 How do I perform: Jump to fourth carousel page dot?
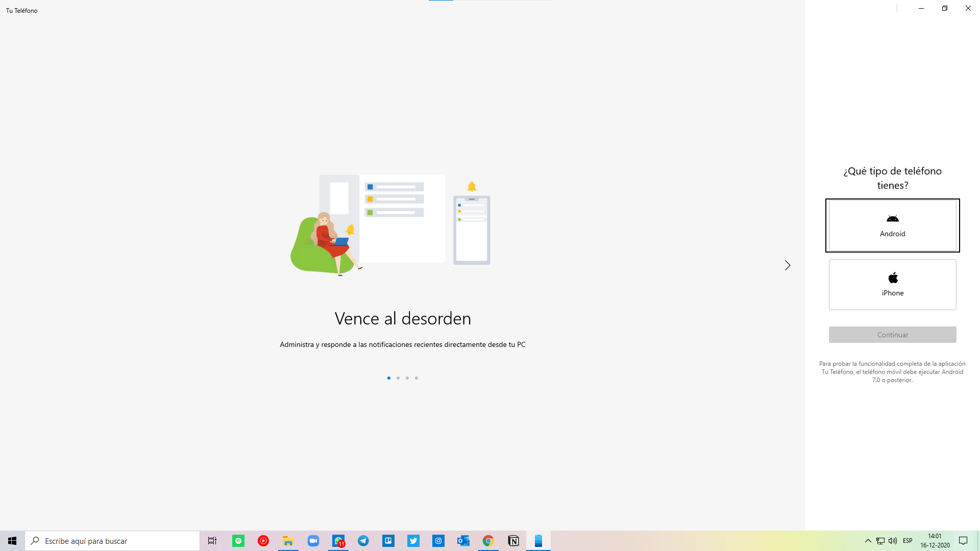416,378
